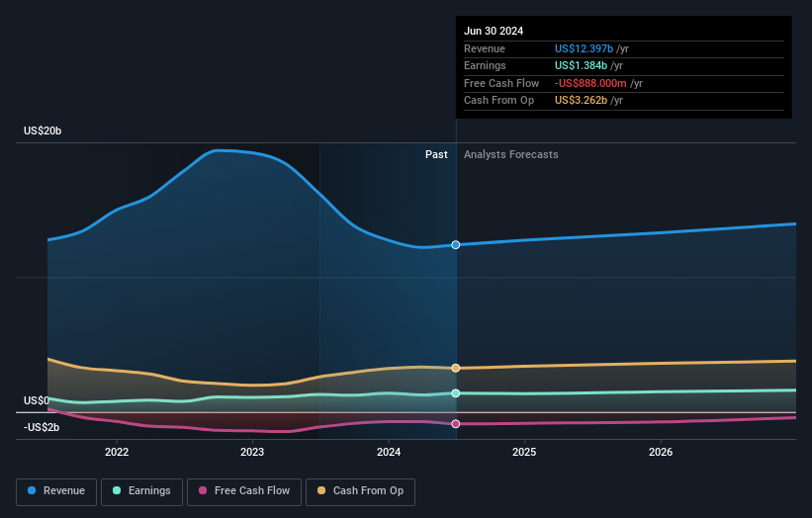Click the teal Earnings legend dot
Screen dimensions: 812x518
click(117, 490)
